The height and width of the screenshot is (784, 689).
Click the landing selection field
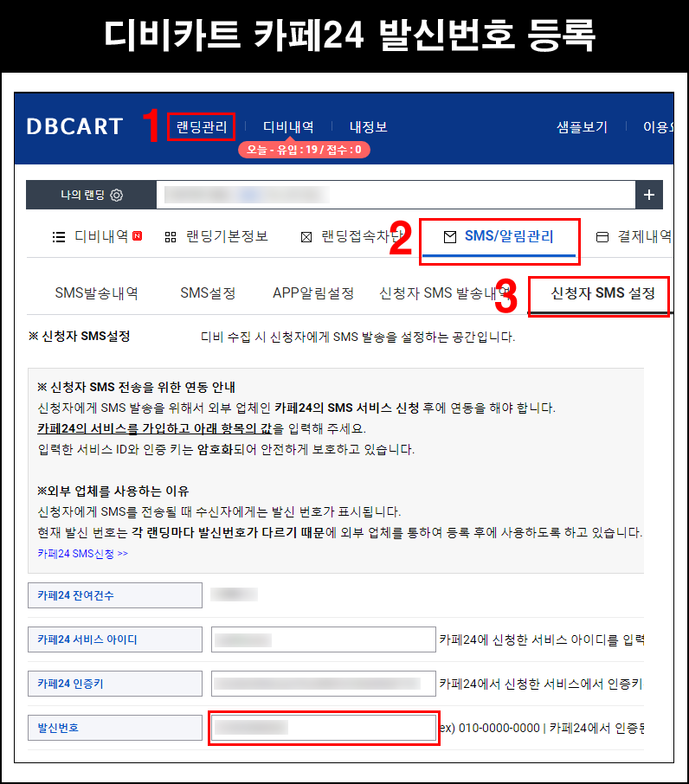396,196
